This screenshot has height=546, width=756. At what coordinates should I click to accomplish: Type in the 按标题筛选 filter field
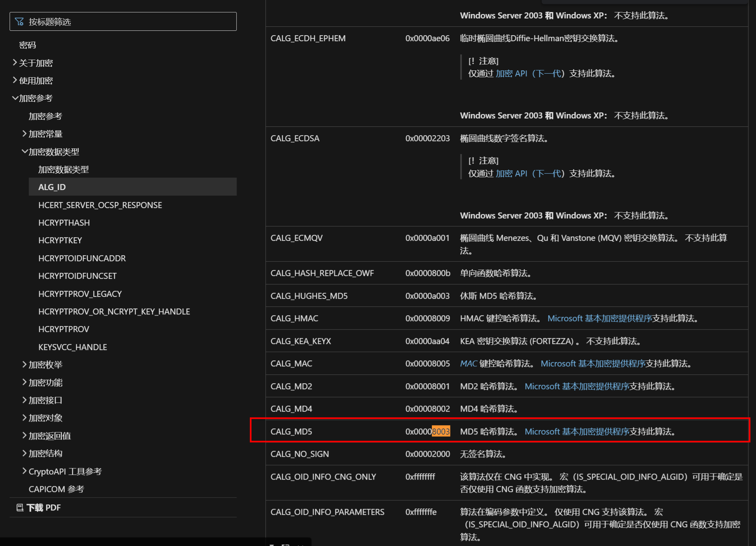click(128, 22)
